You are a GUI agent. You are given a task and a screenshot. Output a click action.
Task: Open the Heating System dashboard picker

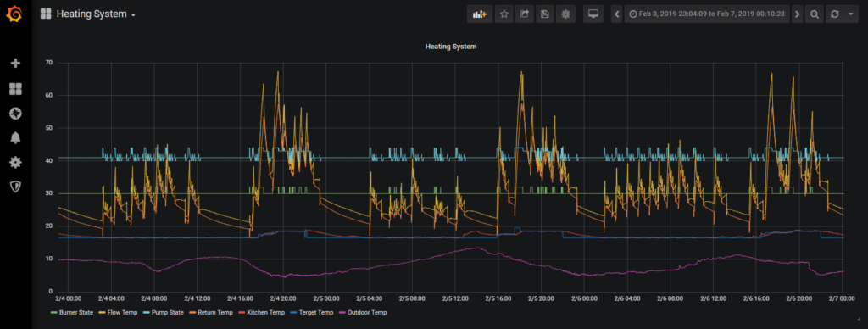pos(88,14)
